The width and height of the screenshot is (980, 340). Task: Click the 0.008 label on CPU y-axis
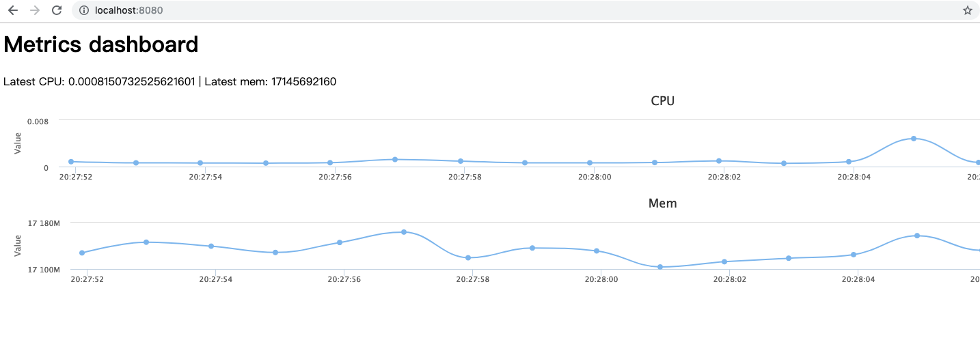click(38, 122)
